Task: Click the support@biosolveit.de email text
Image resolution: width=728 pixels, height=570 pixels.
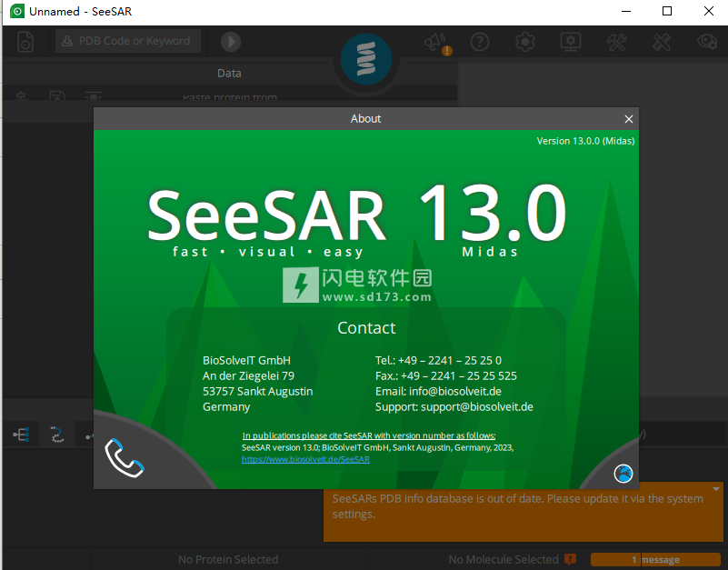Action: (477, 407)
